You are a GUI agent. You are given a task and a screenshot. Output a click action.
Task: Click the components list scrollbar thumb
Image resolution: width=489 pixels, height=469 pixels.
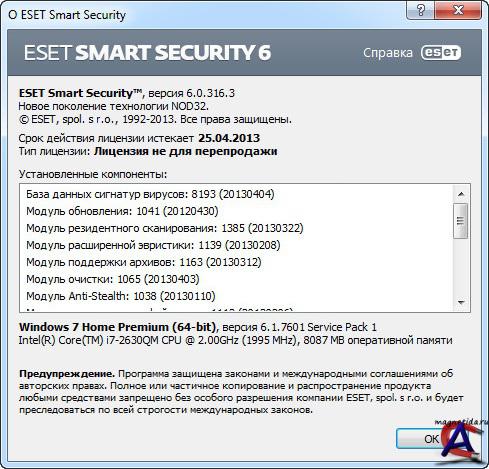pyautogui.click(x=461, y=221)
